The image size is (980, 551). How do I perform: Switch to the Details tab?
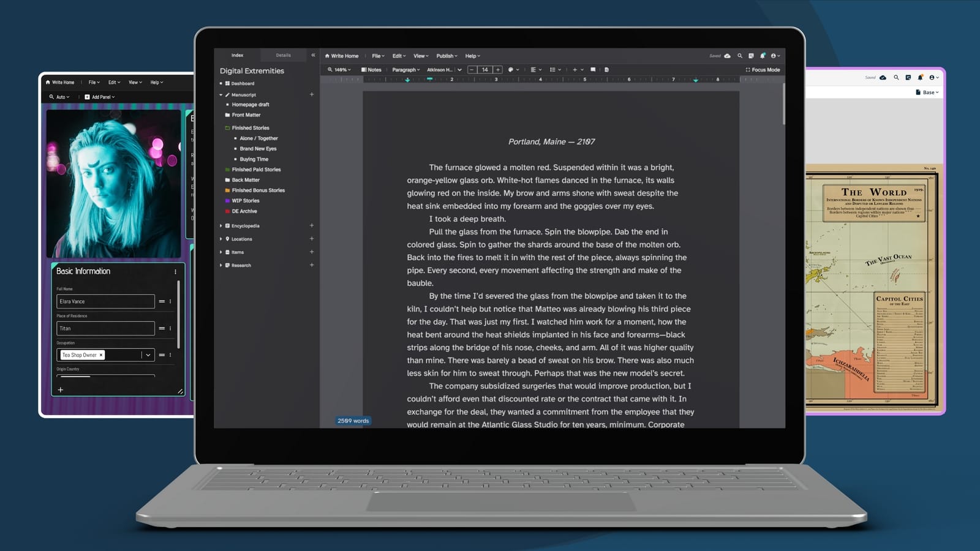coord(283,55)
